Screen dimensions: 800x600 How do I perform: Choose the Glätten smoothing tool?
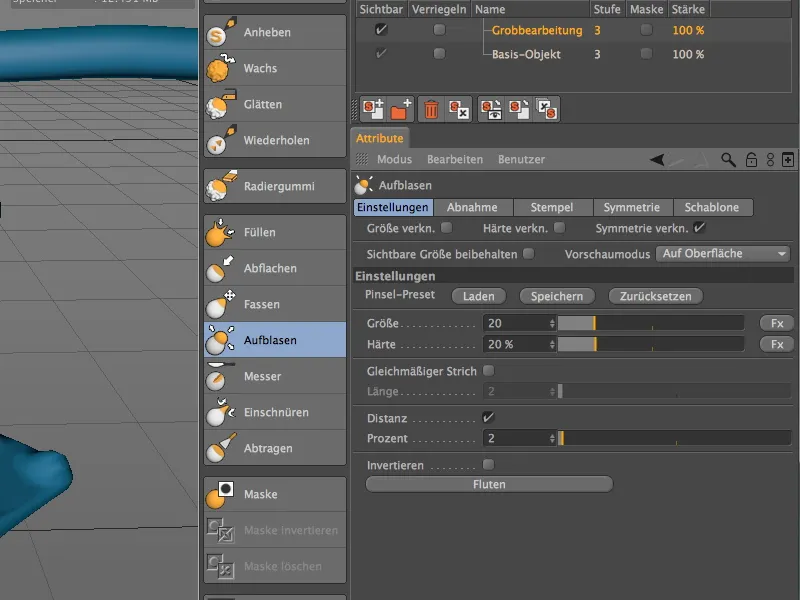point(274,104)
